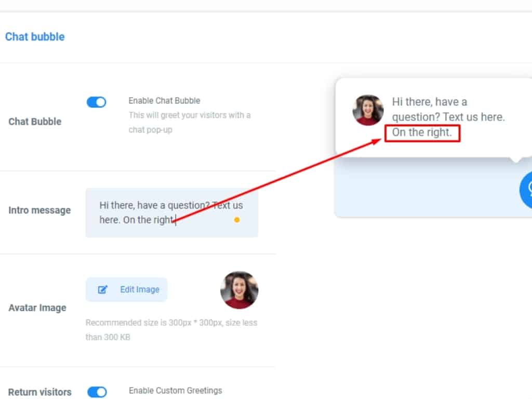Focus the Intro message text box
Image resolution: width=532 pixels, height=399 pixels.
[171, 212]
